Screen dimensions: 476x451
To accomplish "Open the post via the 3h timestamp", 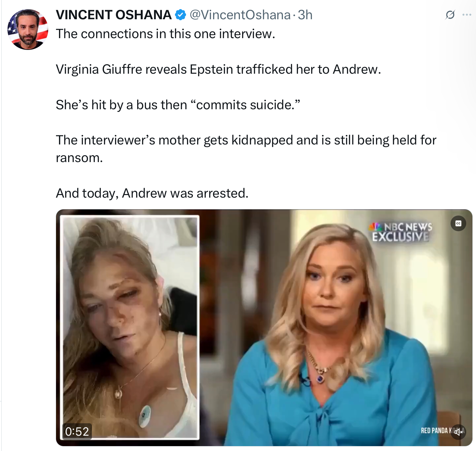I will pyautogui.click(x=305, y=15).
